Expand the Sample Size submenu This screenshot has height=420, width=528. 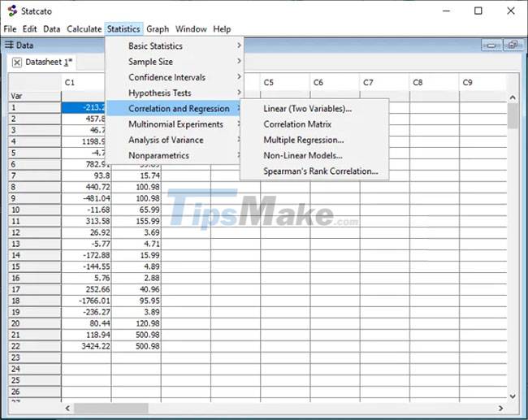(174, 62)
